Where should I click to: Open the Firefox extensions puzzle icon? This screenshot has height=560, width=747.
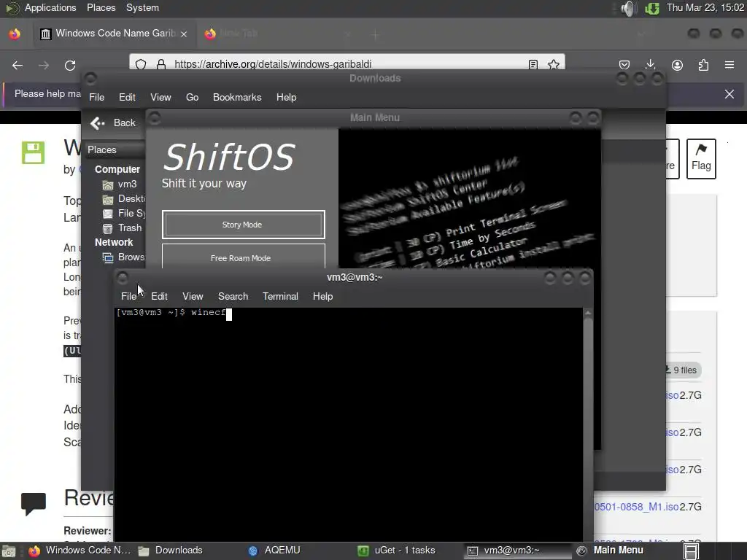(703, 65)
